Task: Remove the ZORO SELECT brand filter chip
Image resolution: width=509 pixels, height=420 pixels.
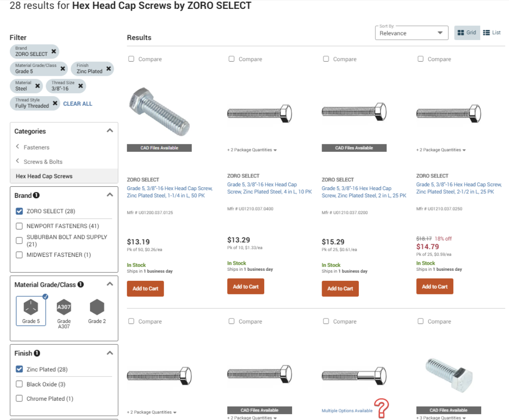Action: click(54, 51)
